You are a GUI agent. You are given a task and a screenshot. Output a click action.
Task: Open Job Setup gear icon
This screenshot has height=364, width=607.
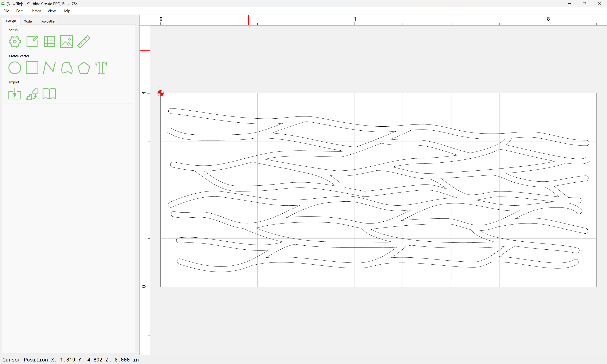point(15,41)
